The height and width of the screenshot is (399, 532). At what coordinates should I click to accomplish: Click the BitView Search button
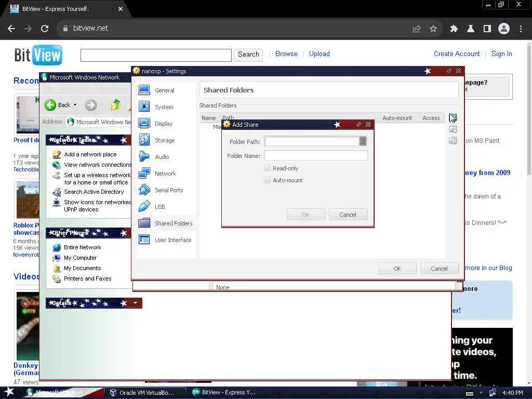[x=248, y=54]
